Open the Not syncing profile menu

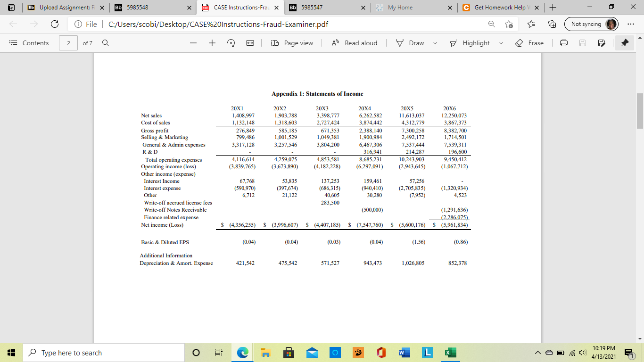(x=591, y=24)
